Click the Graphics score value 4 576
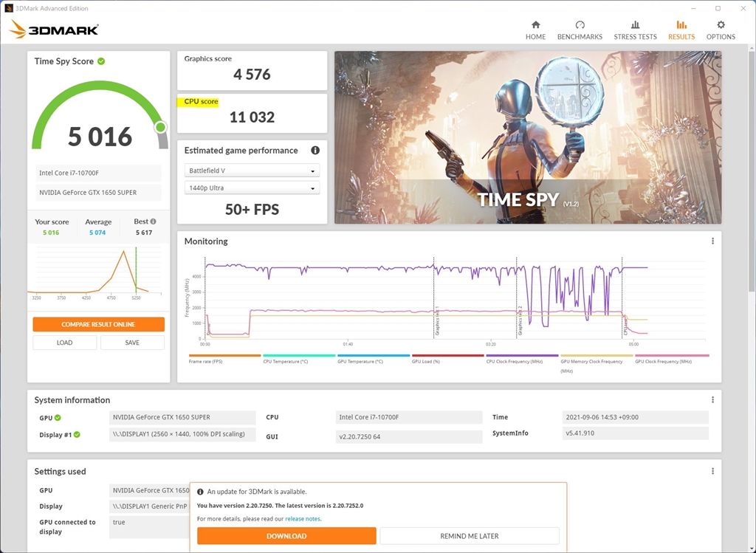Screen dimensions: 756x553 click(x=252, y=75)
